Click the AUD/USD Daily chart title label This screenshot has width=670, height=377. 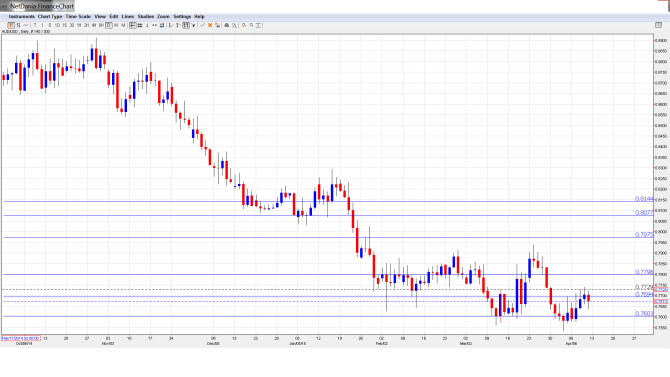tap(26, 32)
